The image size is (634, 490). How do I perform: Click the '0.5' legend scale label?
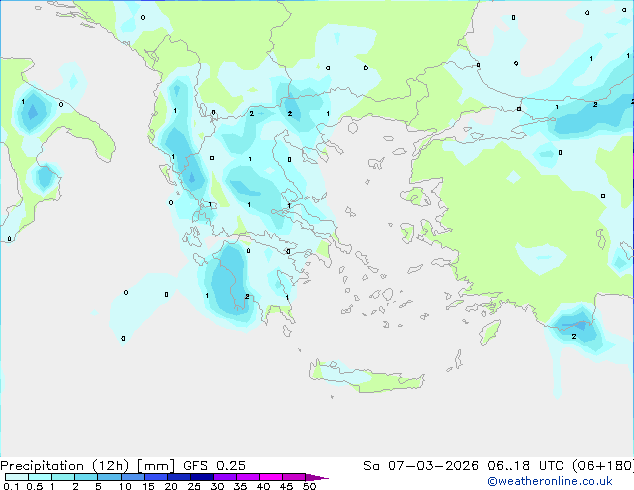pos(35,486)
